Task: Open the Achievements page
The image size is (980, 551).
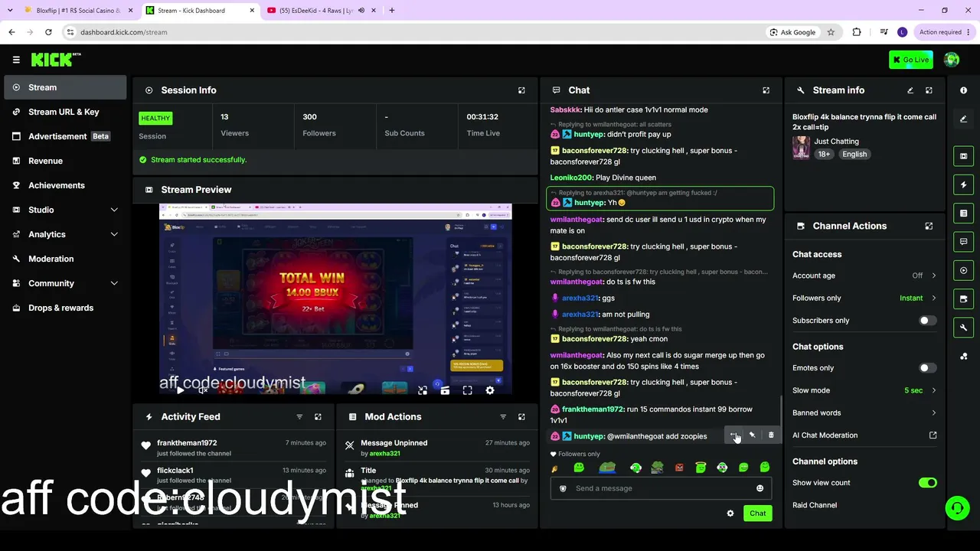Action: (65, 185)
